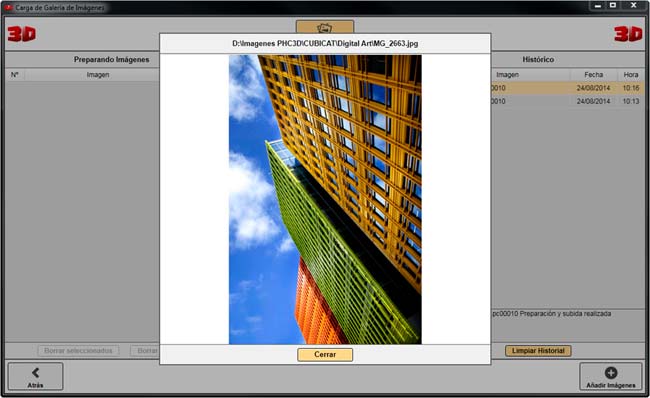Open the image gallery icon tab at top
The image size is (650, 398).
325,27
